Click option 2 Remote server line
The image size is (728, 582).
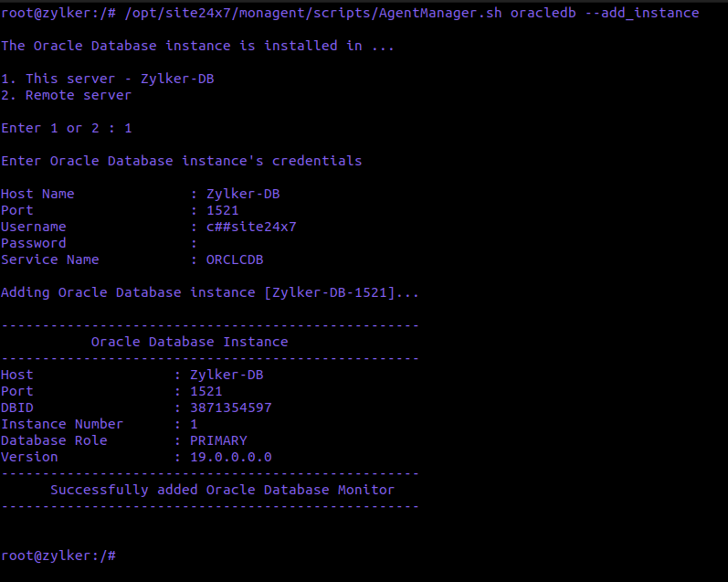pyautogui.click(x=67, y=95)
